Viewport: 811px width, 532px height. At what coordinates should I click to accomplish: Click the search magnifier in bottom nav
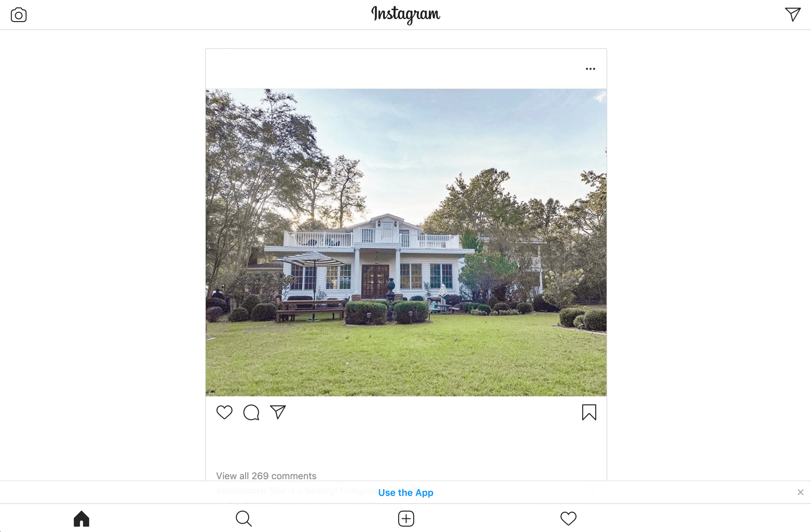[x=243, y=518]
